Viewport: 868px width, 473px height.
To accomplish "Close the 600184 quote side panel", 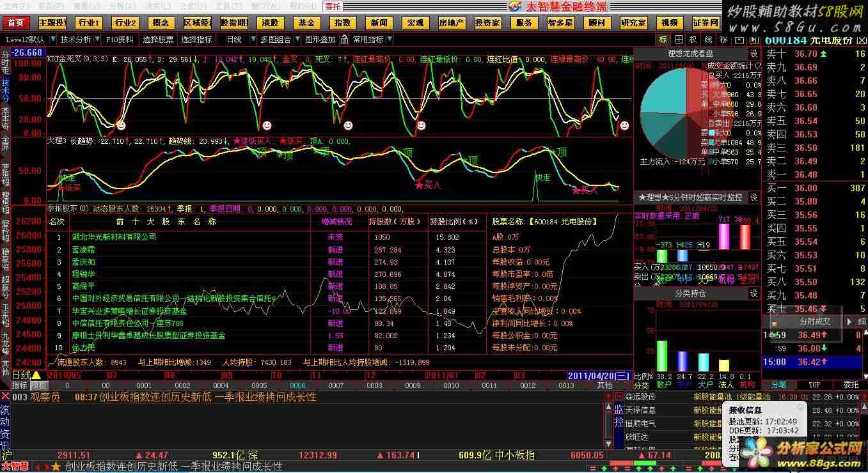I will coord(862,40).
